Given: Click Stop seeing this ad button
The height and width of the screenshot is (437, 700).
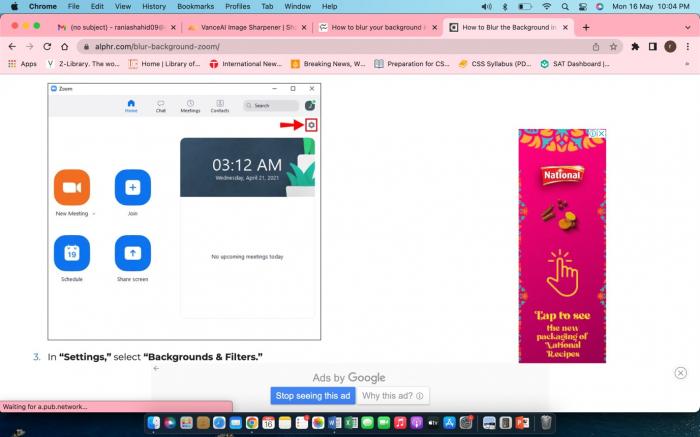Looking at the screenshot, I should (312, 396).
